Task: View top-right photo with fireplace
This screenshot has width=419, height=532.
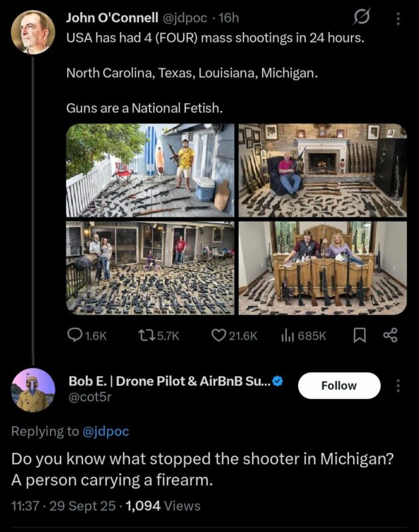Action: [x=322, y=170]
